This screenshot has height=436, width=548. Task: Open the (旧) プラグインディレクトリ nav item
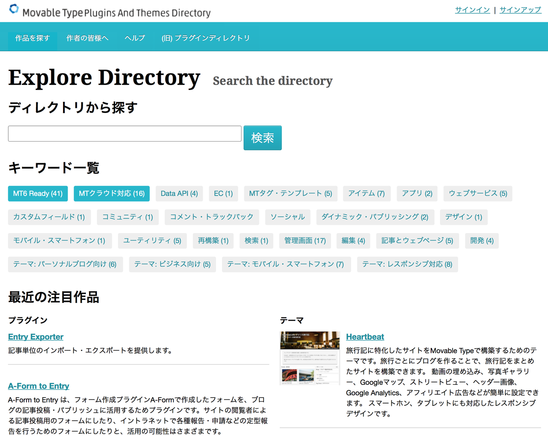[206, 38]
